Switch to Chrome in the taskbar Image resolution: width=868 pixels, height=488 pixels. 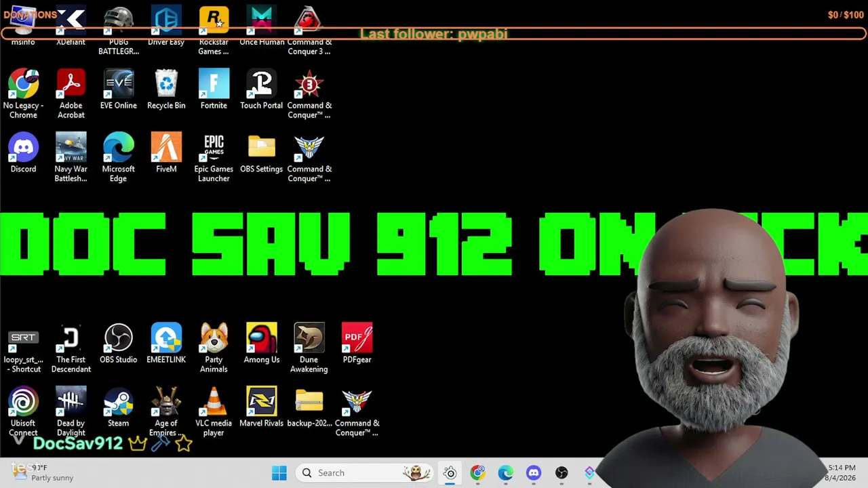[x=478, y=473]
